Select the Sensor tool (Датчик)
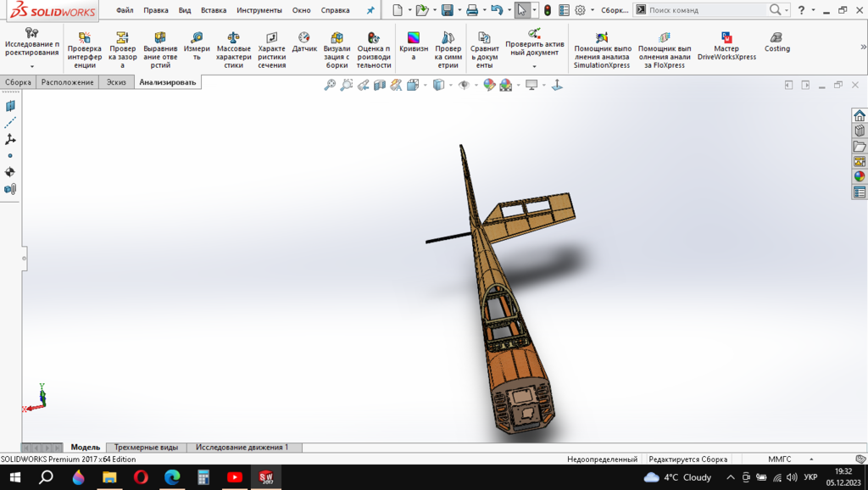The width and height of the screenshot is (868, 490). tap(304, 43)
